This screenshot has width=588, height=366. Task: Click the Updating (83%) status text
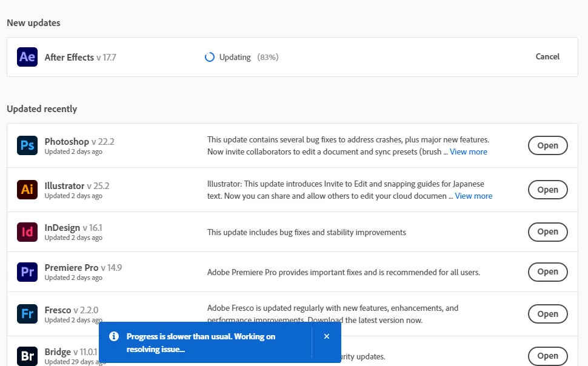249,58
